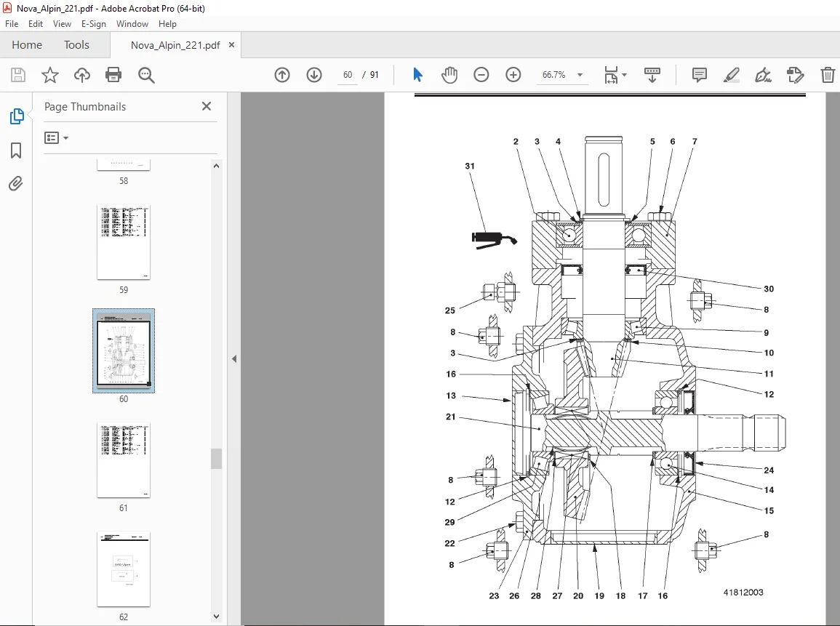Viewport: 840px width, 626px height.
Task: Select page 61 thumbnail
Action: 123,460
